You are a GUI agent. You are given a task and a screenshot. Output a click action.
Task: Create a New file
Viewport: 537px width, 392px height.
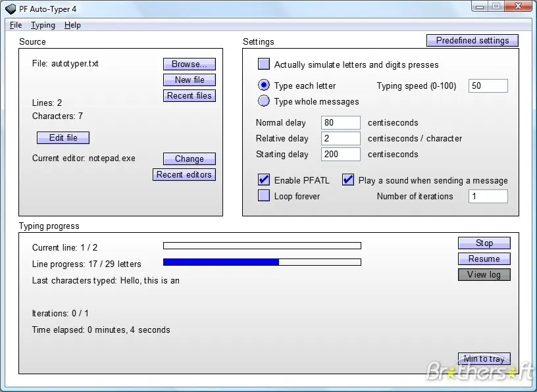pyautogui.click(x=190, y=80)
